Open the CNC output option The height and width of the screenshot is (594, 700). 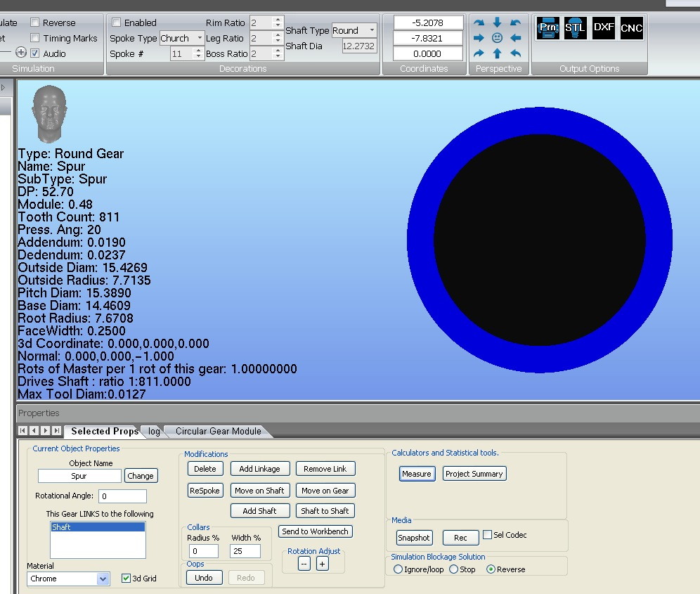pyautogui.click(x=631, y=28)
